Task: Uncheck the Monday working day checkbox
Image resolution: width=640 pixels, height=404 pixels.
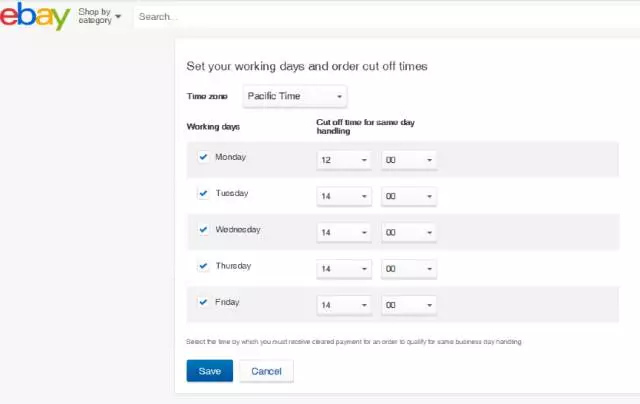Action: [x=204, y=157]
